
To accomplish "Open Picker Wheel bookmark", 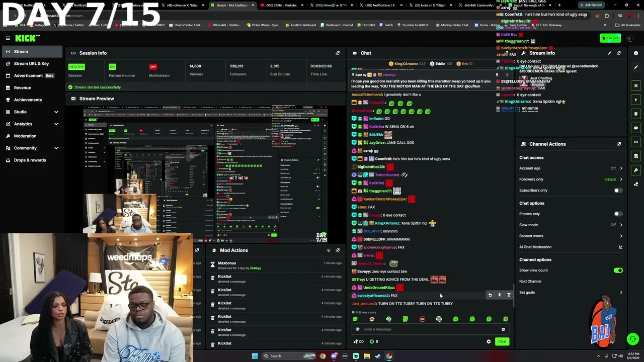I will 263,25.
